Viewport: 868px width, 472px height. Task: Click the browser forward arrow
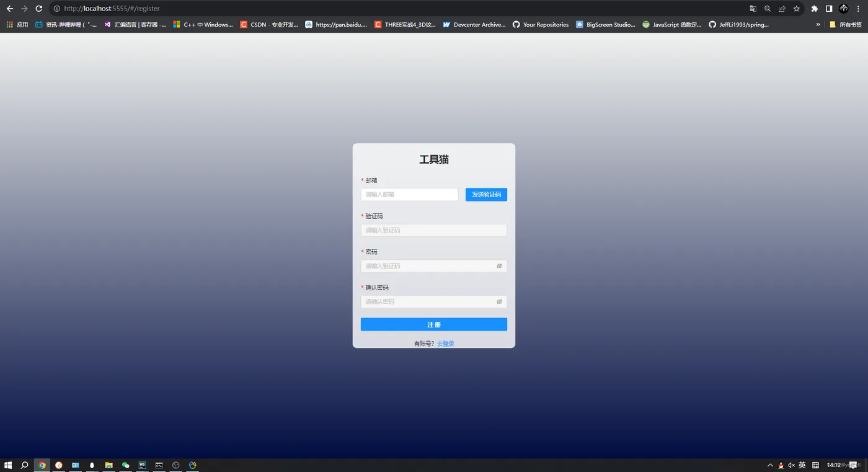click(x=24, y=9)
